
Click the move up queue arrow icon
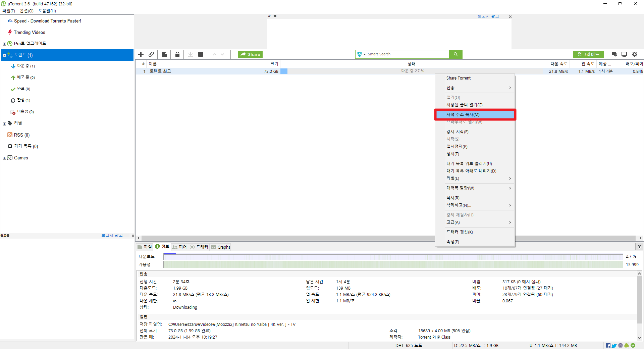(x=215, y=54)
